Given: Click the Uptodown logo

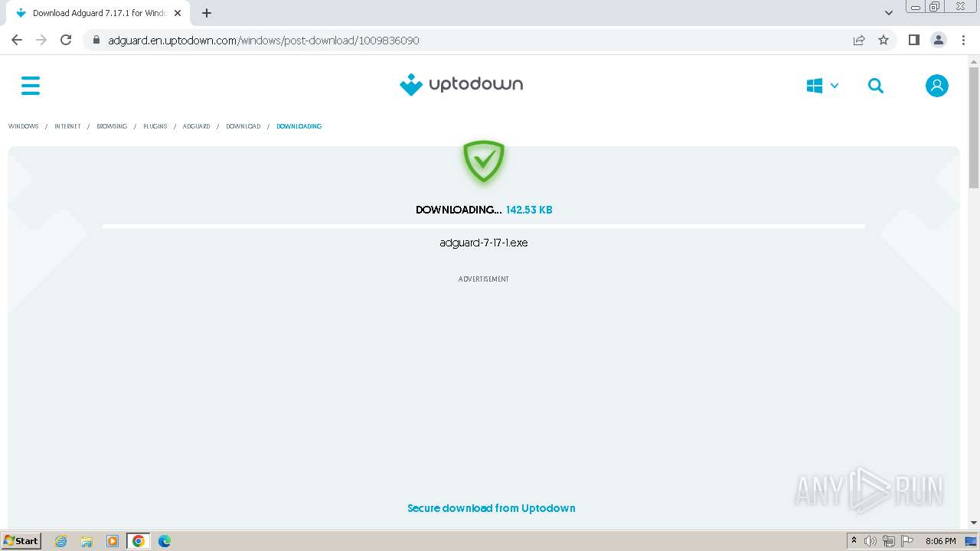Looking at the screenshot, I should [x=461, y=84].
